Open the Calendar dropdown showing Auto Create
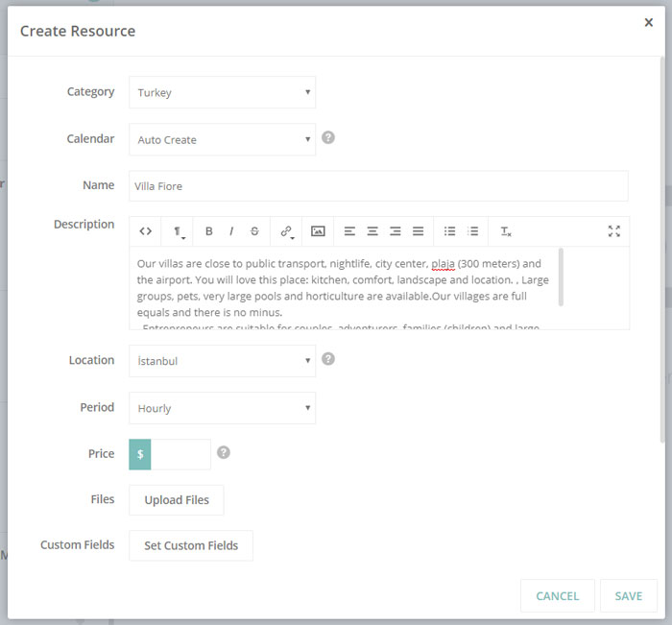Viewport: 672px width, 625px height. (x=223, y=139)
